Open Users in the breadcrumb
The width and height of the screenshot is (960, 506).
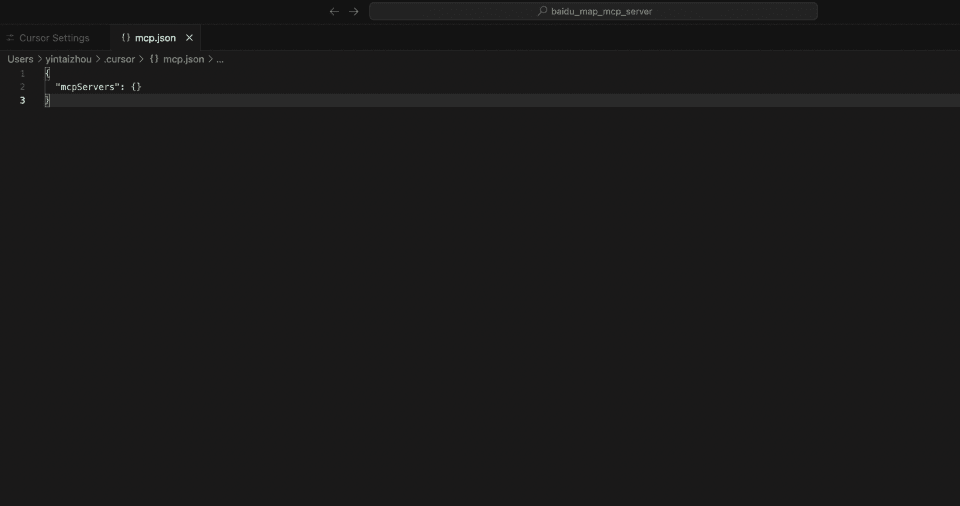click(x=20, y=59)
